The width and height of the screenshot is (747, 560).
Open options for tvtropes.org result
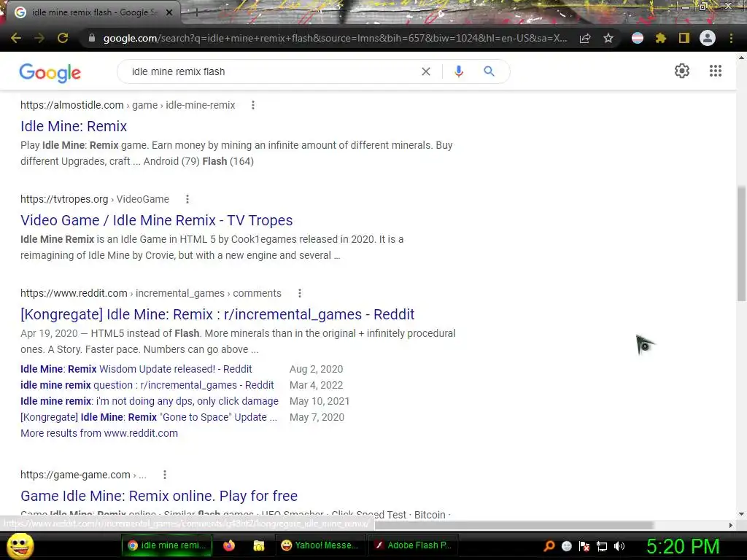pos(187,199)
